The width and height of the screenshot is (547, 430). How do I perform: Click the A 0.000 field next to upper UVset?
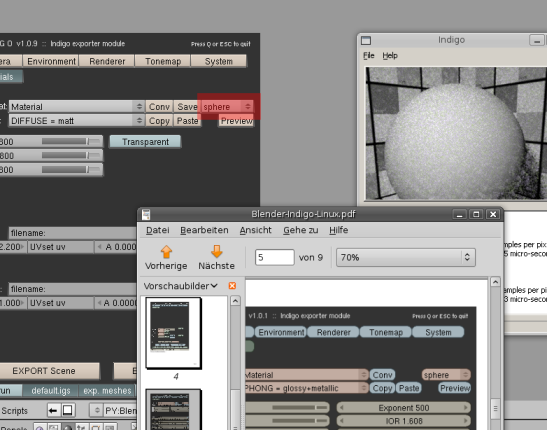click(116, 247)
